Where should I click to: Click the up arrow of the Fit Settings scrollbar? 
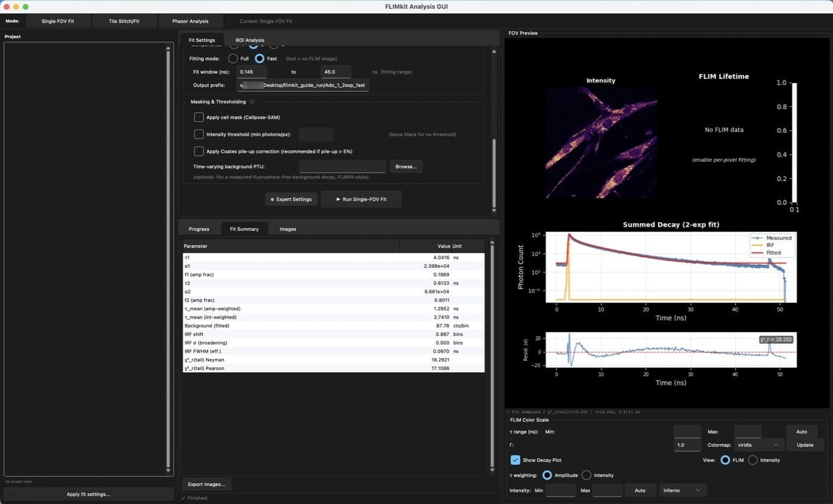pos(493,51)
